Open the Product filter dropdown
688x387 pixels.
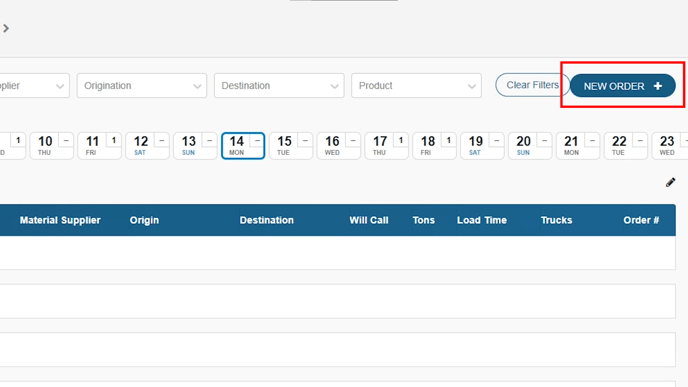click(416, 86)
